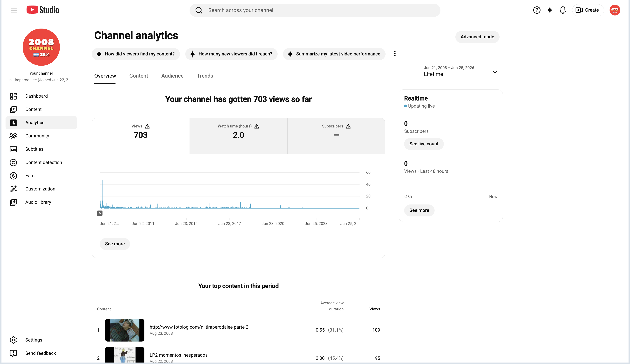Select the Watch time (hours) metric card
Viewport: 630px width, 364px height.
[x=239, y=136]
